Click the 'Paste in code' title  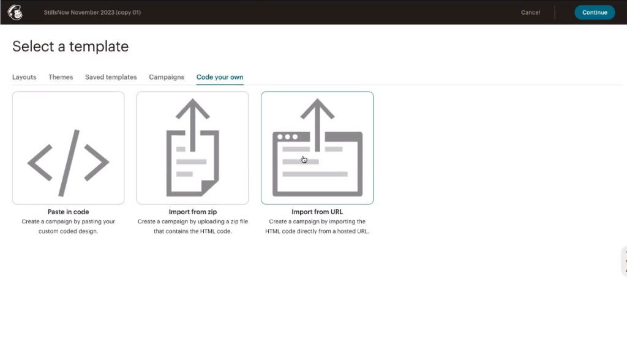pyautogui.click(x=68, y=212)
